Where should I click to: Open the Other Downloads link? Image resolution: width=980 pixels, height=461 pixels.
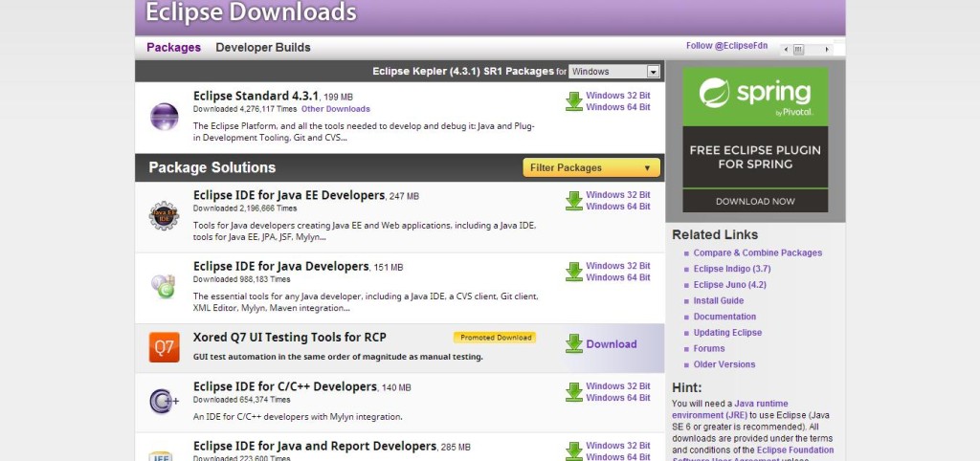pyautogui.click(x=336, y=109)
